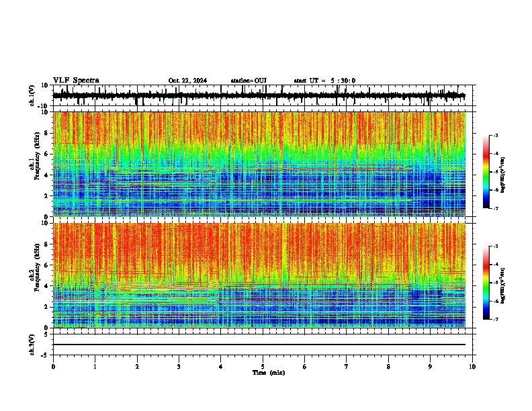Click the "-3" label on ch.2 color bar
Screen dimensions: 532x411
tap(495, 246)
